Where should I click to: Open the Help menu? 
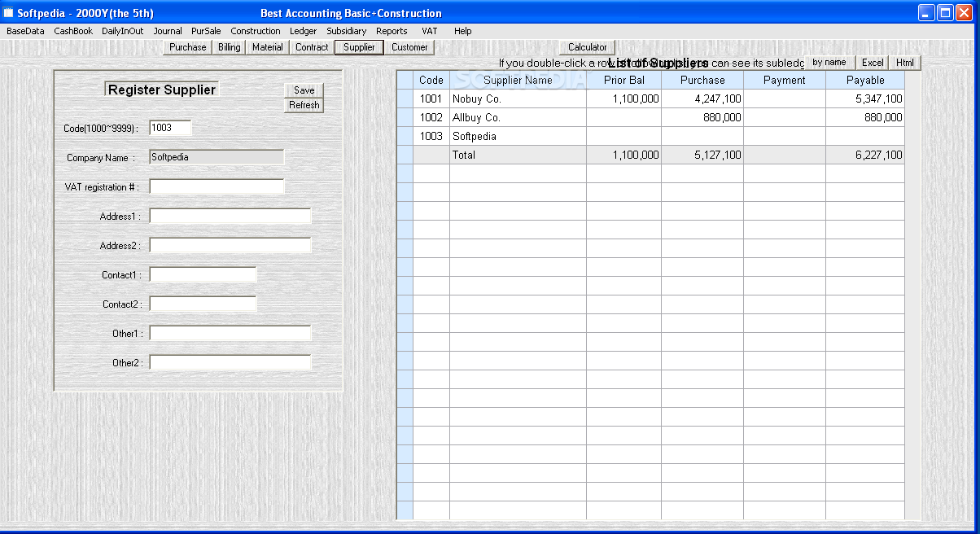[463, 31]
